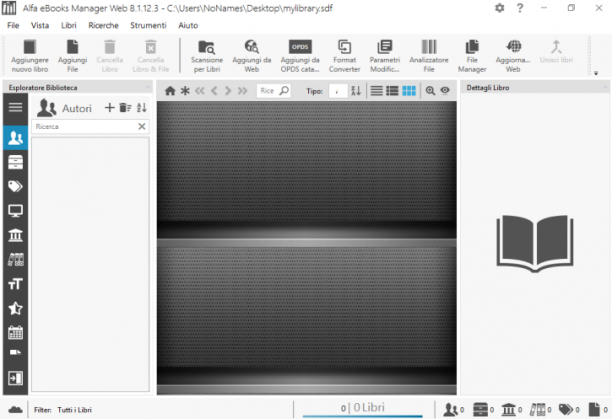Image resolution: width=612 pixels, height=419 pixels.
Task: Clear the authors search with X
Action: (x=142, y=126)
